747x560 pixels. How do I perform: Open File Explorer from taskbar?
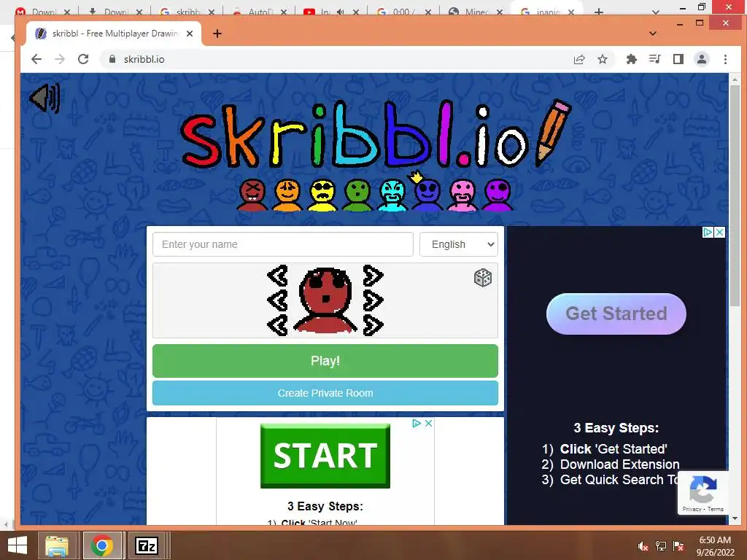(57, 545)
